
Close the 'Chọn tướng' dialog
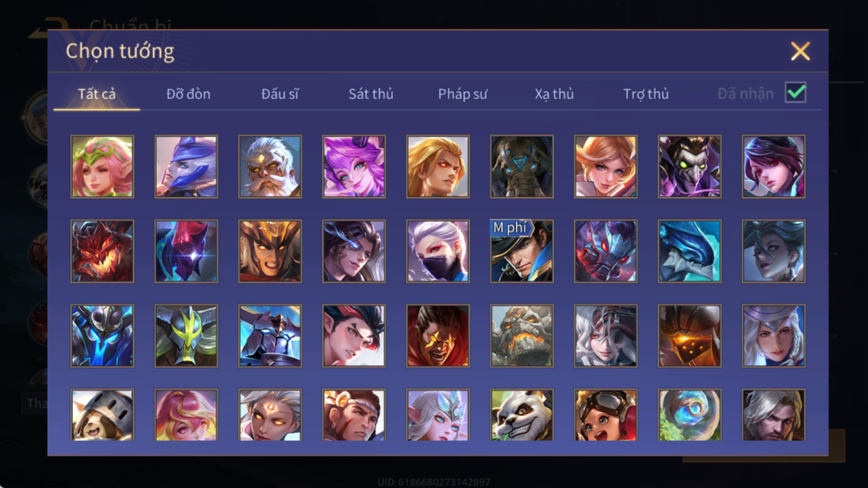(800, 51)
